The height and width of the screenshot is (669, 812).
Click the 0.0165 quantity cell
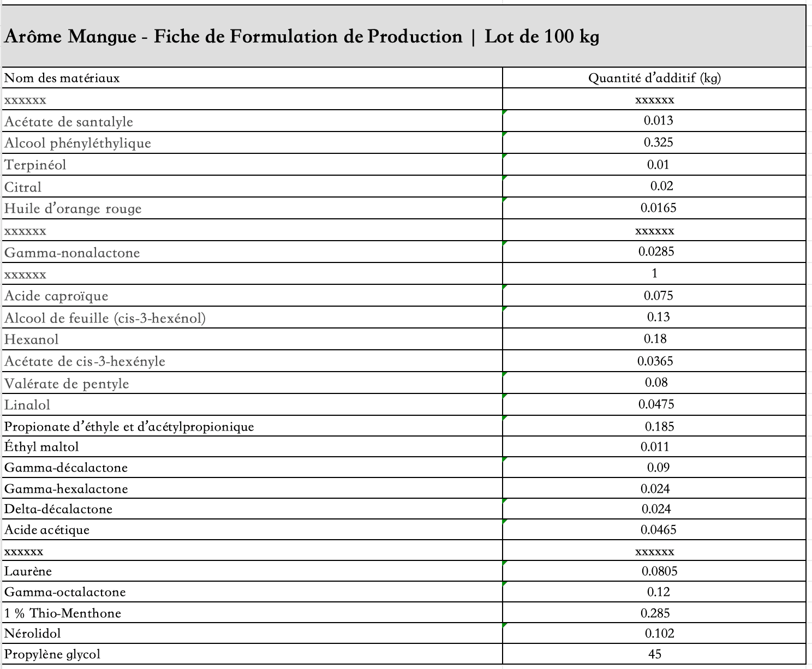pyautogui.click(x=654, y=208)
